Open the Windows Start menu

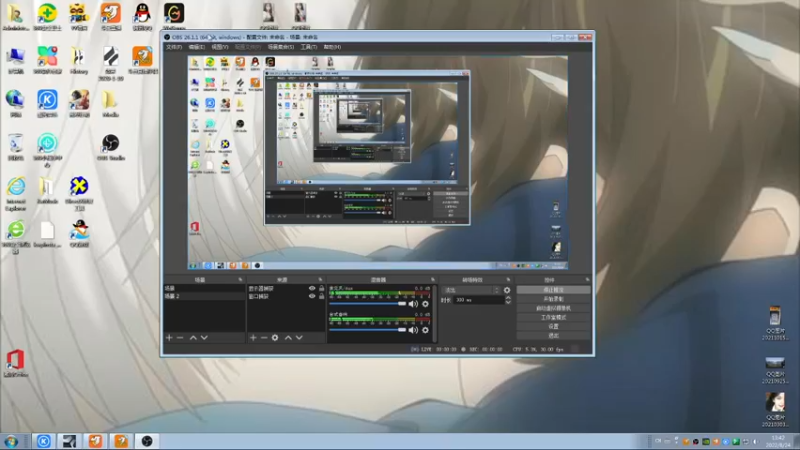[11, 441]
